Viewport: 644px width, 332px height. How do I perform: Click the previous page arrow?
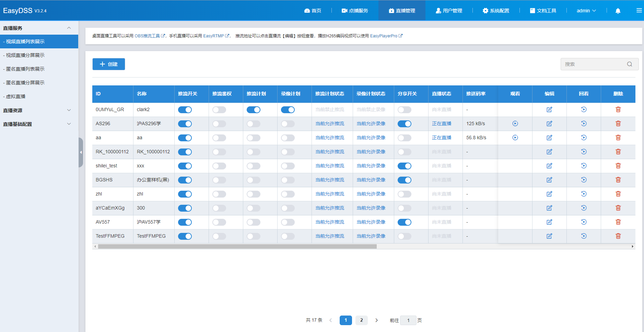(331, 320)
